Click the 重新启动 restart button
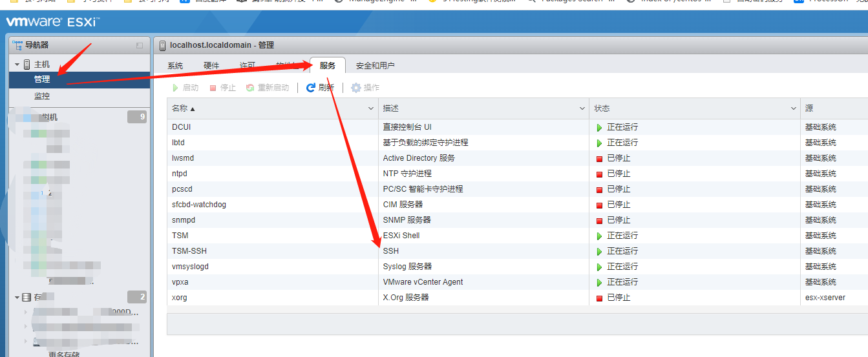This screenshot has width=868, height=357. [268, 88]
